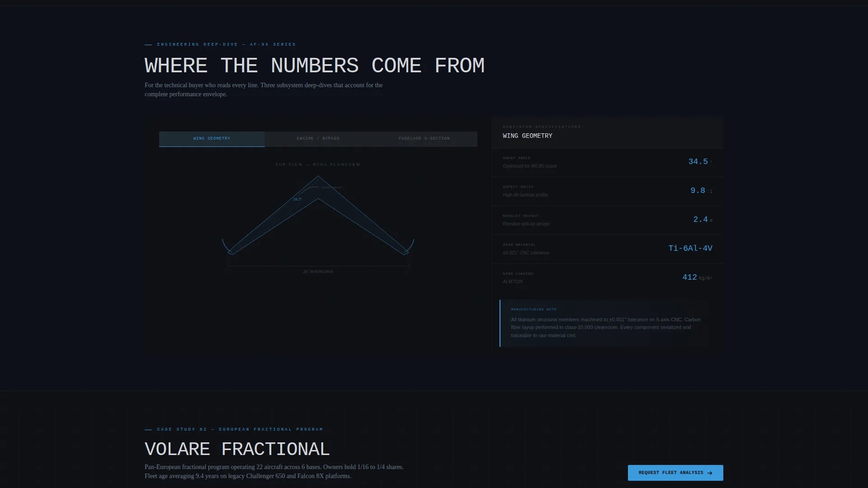Click the Volare Fractional case study heading

237,449
